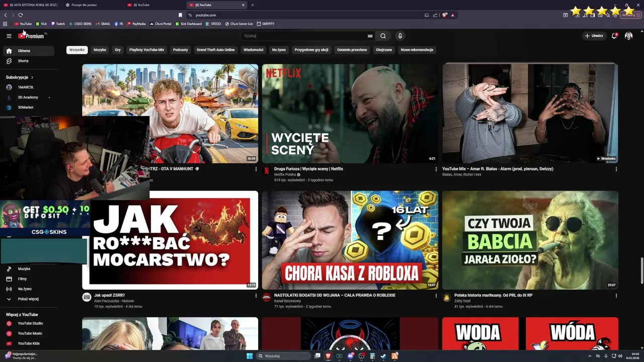Open the PayMedia bookmark
This screenshot has height=362, width=644.
pos(136,24)
